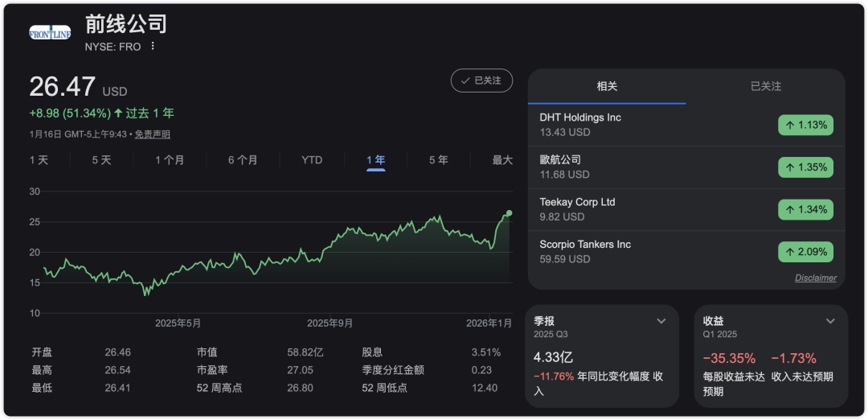Click the Teekay Corp 1.34% change badge
Image resolution: width=868 pixels, height=420 pixels.
pos(805,209)
